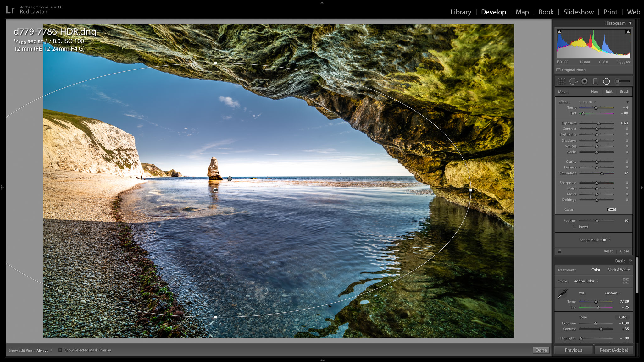
Task: Click the Done button
Action: coord(541,350)
